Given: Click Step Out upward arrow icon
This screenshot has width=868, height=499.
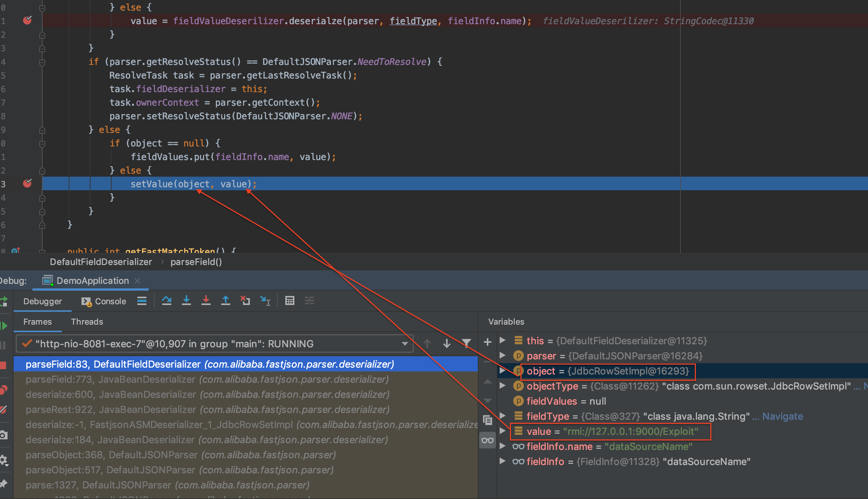Looking at the screenshot, I should pos(225,301).
